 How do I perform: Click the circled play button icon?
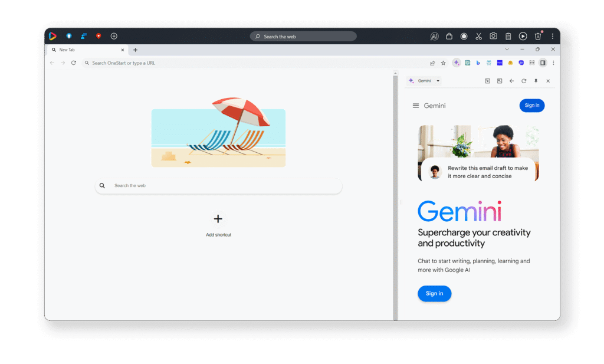click(523, 37)
